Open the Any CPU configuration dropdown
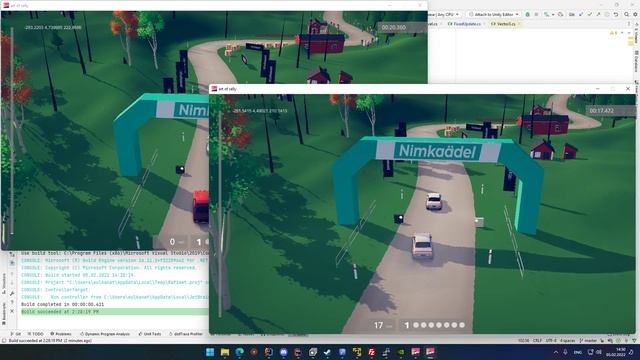This screenshot has width=640, height=360. pyautogui.click(x=444, y=14)
